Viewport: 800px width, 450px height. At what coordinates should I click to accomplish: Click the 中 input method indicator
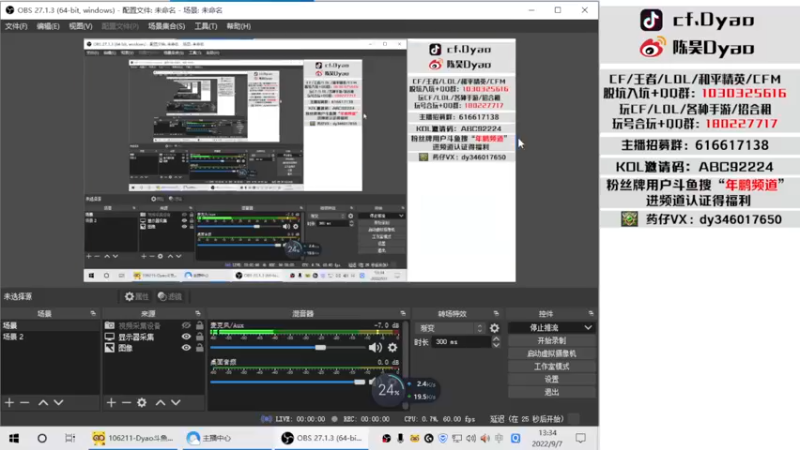(499, 438)
